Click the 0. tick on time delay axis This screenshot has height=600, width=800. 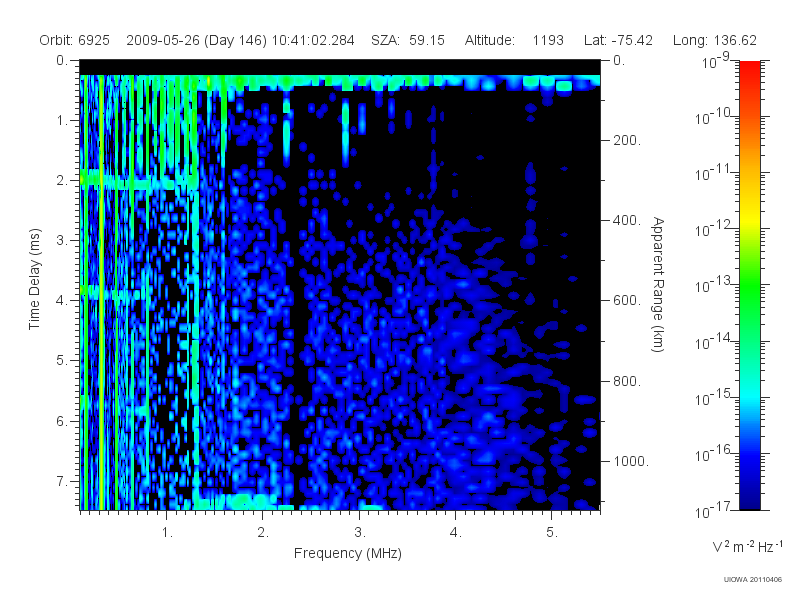[x=62, y=61]
